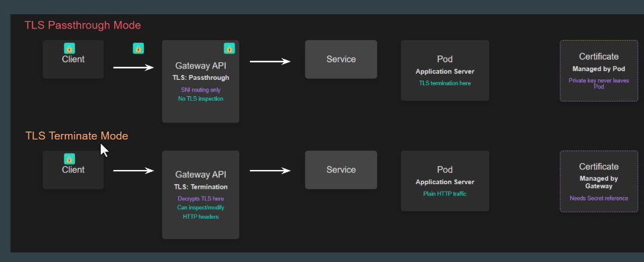
Task: Click the Needs Secret reference text
Action: (x=599, y=198)
